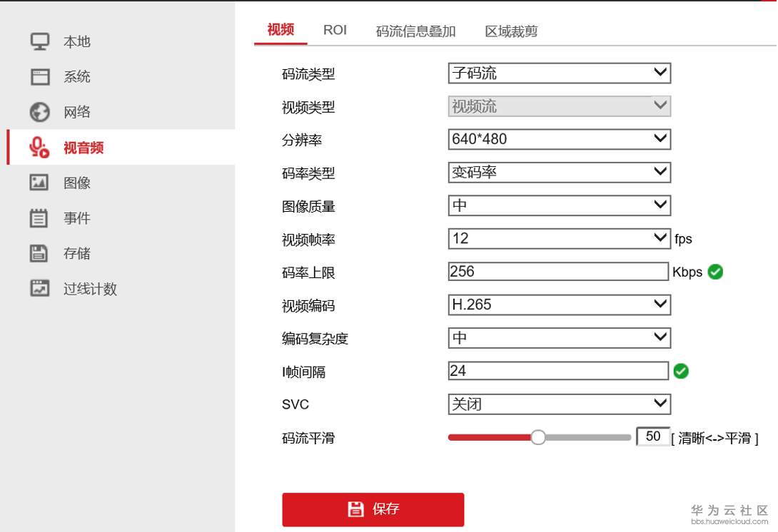Open the 分辨率 dropdown showing 640*480
Image resolution: width=778 pixels, height=532 pixels.
coord(559,139)
